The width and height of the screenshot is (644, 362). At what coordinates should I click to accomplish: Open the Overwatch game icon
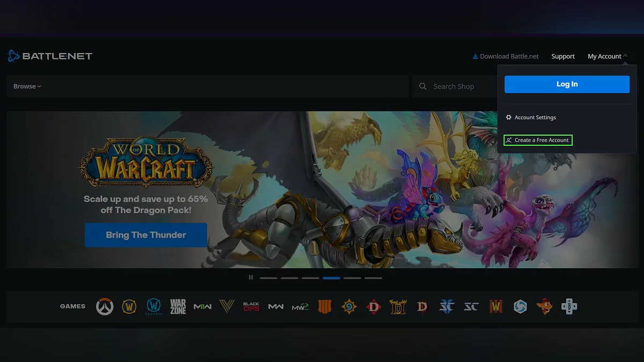105,307
